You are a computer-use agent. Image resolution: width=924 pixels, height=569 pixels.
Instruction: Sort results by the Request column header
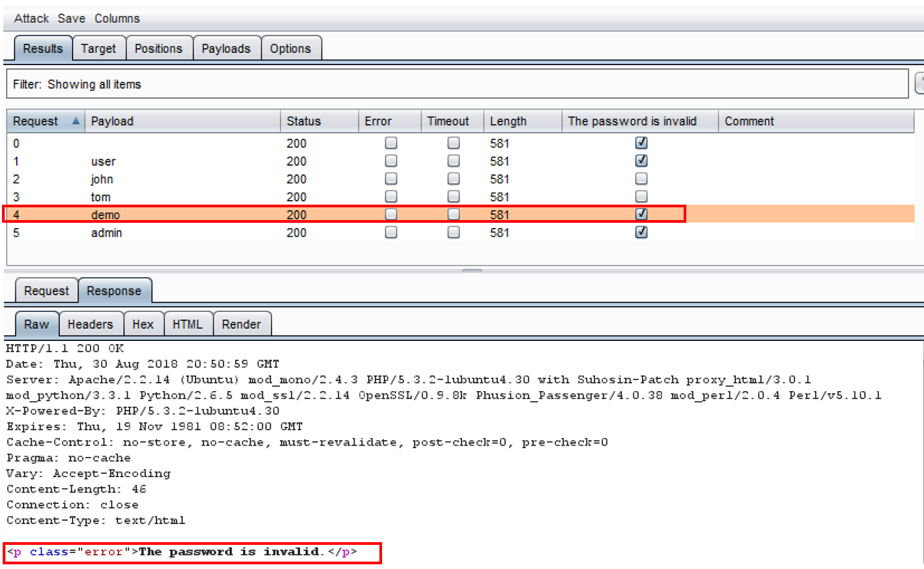46,121
